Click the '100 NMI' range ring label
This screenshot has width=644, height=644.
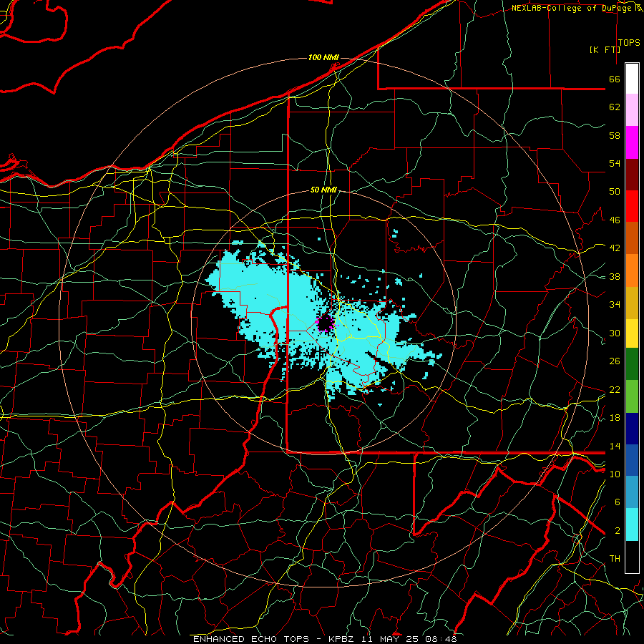(323, 57)
